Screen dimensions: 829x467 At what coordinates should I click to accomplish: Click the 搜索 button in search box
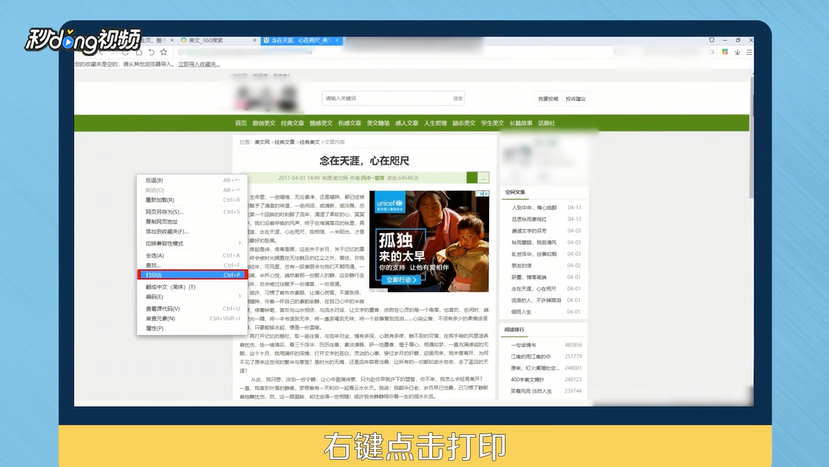tap(458, 98)
